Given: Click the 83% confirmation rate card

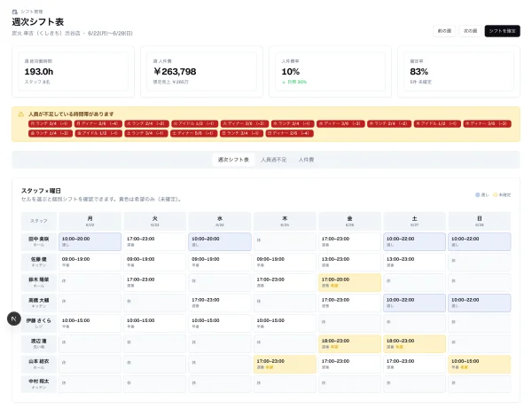Looking at the screenshot, I should click(458, 72).
